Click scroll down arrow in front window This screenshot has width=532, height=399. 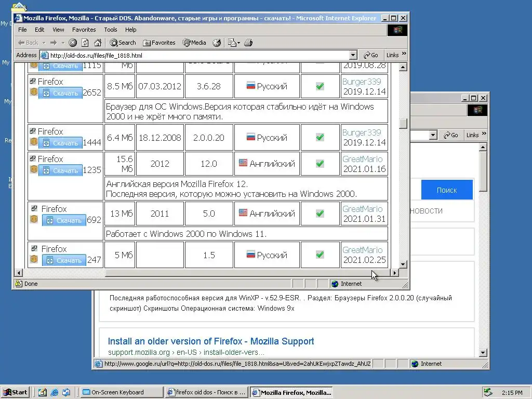(403, 264)
